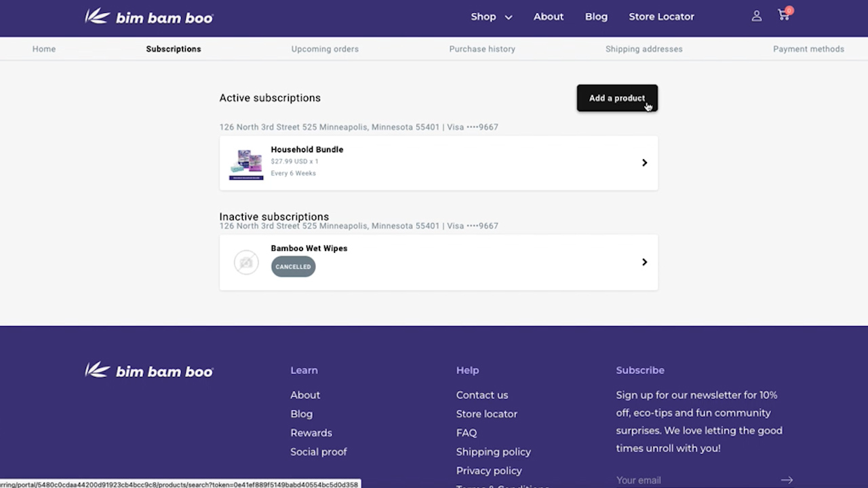Click the Your email input field
868x488 pixels.
click(695, 480)
